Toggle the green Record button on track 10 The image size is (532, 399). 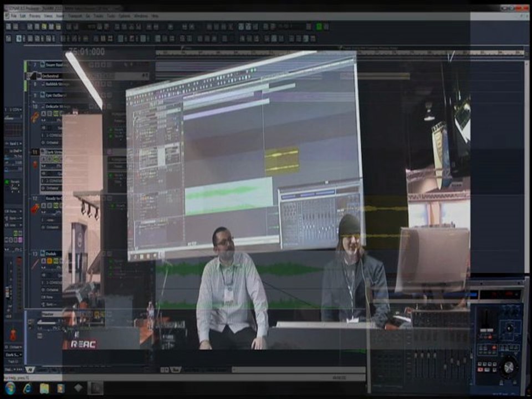(x=55, y=114)
